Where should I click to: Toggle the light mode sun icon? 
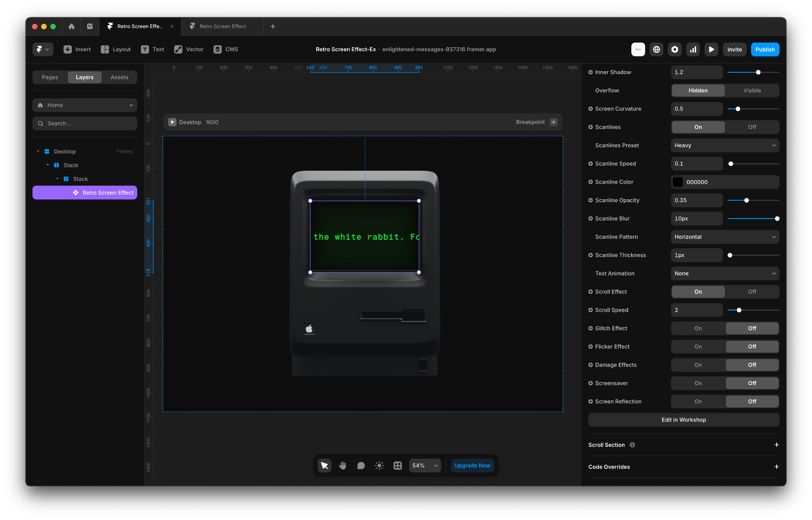[379, 466]
